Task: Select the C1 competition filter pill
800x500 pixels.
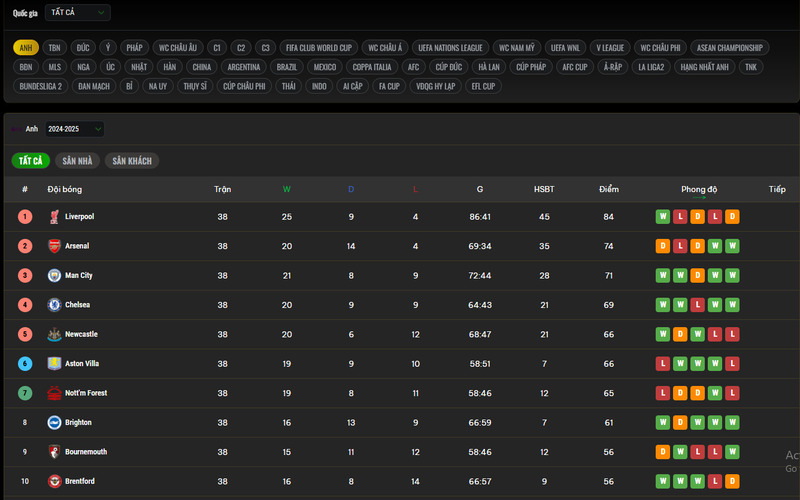Action: click(217, 47)
